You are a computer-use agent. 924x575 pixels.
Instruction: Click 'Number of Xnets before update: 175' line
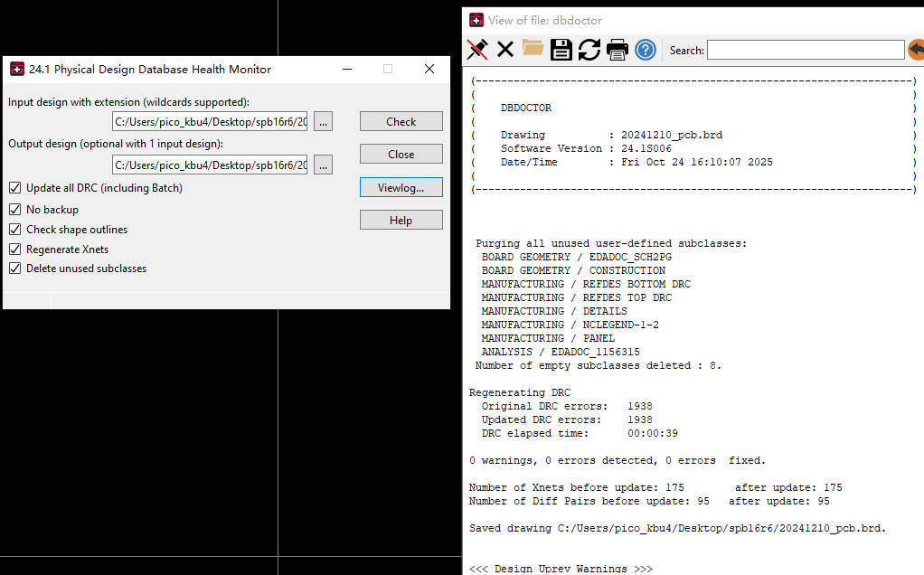coord(655,487)
